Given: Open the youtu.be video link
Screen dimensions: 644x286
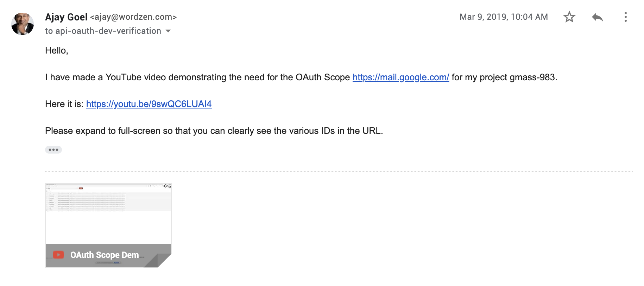Looking at the screenshot, I should [149, 104].
